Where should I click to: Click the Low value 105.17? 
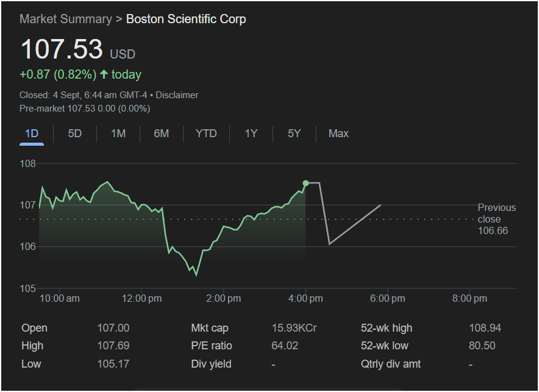click(x=113, y=363)
